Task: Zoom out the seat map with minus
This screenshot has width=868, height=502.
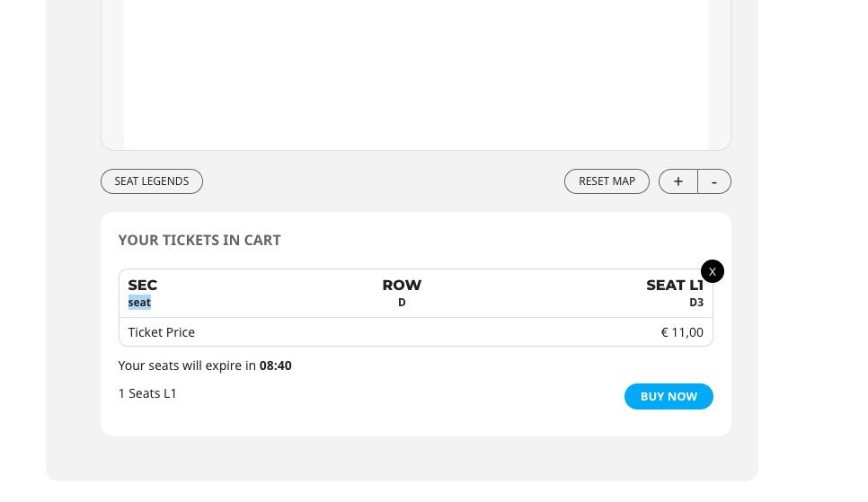Action: (714, 181)
